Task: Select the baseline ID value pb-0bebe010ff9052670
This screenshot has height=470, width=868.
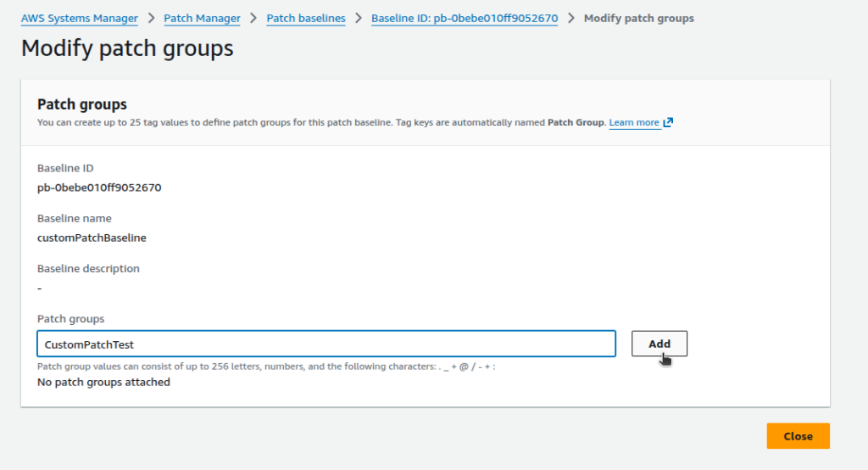Action: 99,187
